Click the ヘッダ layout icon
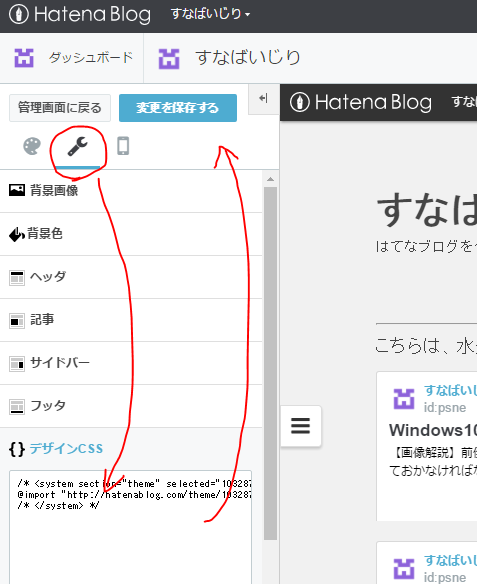The image size is (477, 584). tap(17, 278)
